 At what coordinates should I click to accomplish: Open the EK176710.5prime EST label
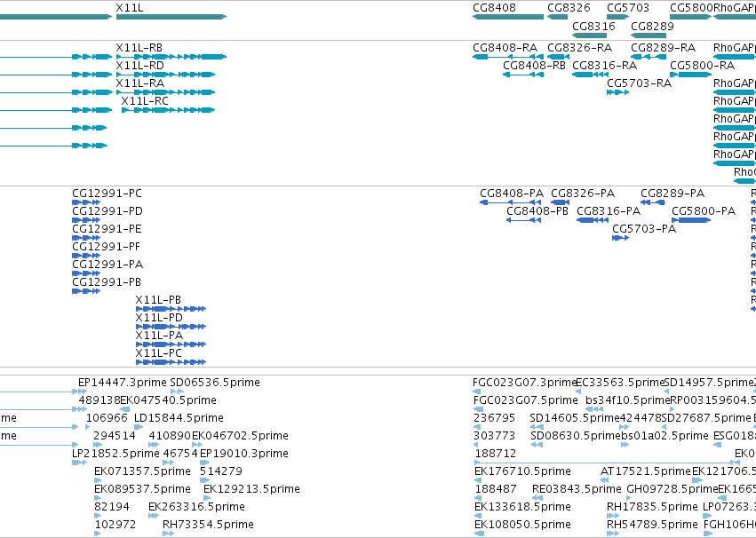click(522, 471)
